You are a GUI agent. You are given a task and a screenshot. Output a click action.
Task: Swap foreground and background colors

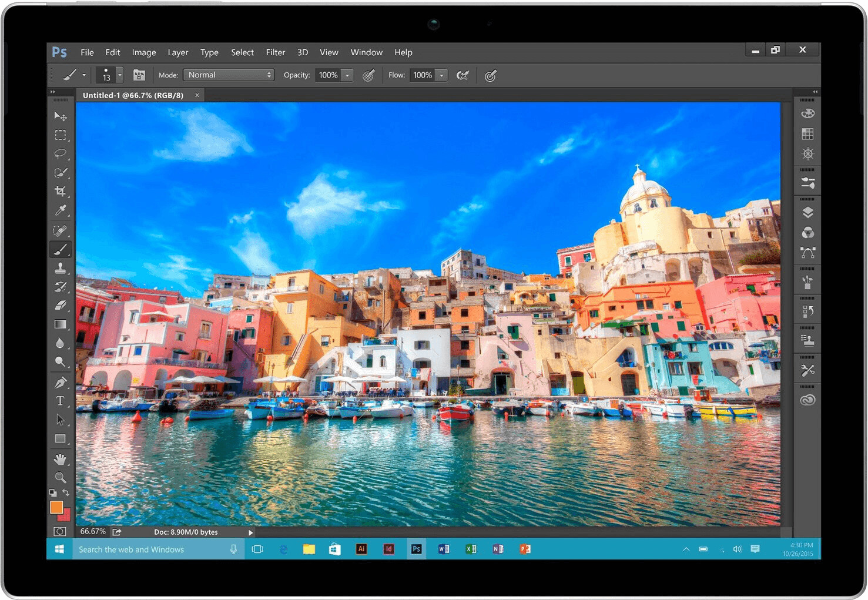click(66, 492)
